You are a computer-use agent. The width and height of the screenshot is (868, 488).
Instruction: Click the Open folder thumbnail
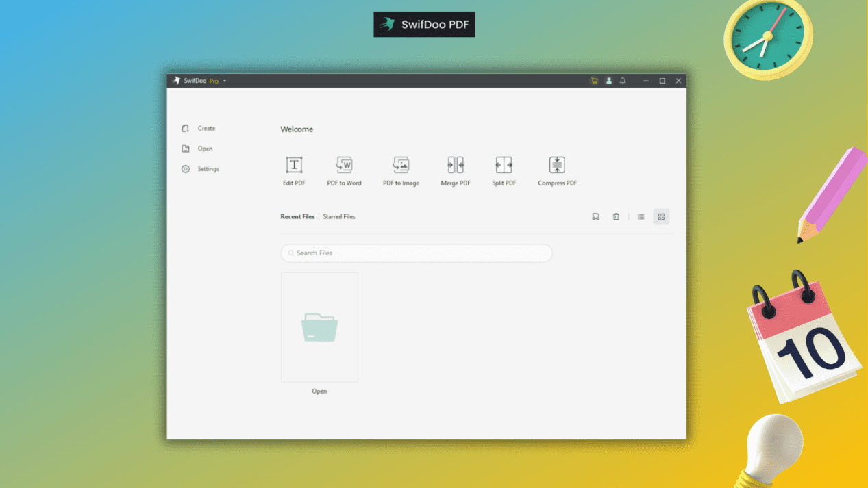point(319,327)
